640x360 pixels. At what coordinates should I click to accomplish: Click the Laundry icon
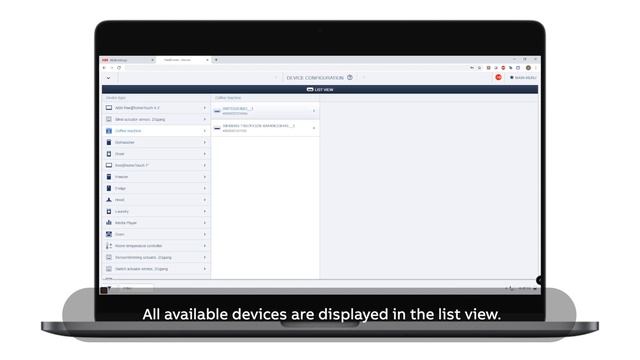pos(109,211)
